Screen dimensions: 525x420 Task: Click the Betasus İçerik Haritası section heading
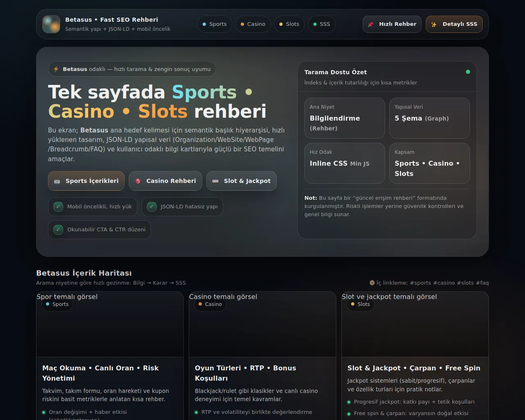84,273
